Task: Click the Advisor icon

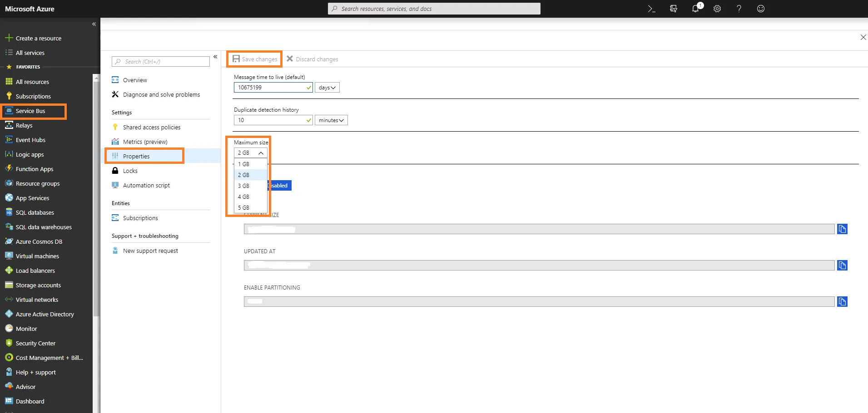Action: 9,387
